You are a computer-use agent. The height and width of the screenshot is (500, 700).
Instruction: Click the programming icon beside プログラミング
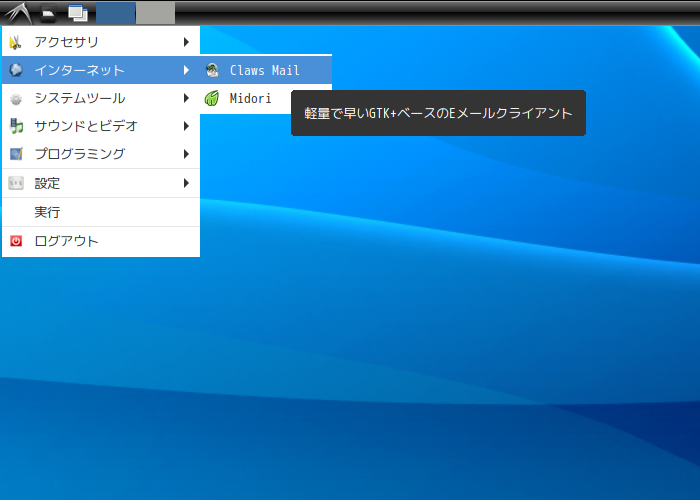point(16,154)
